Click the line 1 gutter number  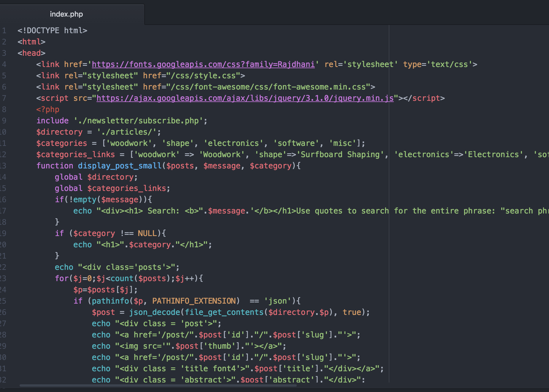pyautogui.click(x=4, y=31)
